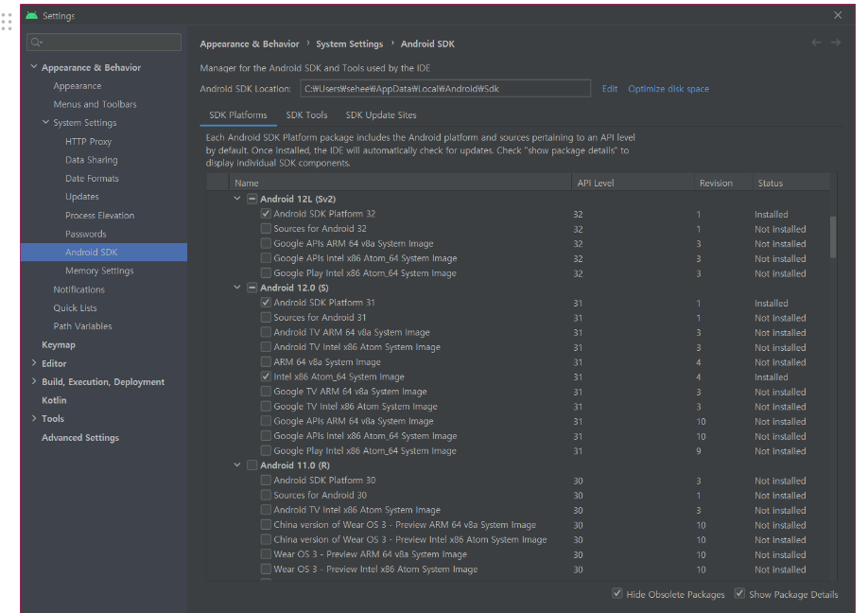Click Appearance & Behavior in the breadcrumb
Viewport: 868px width, 613px height.
[x=249, y=44]
